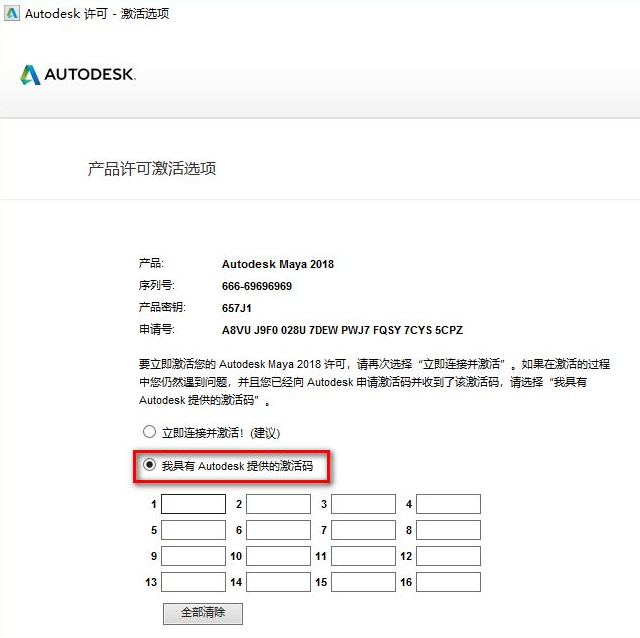Click the Autodesk logo in the header
Image resolution: width=640 pixels, height=638 pixels.
point(77,75)
